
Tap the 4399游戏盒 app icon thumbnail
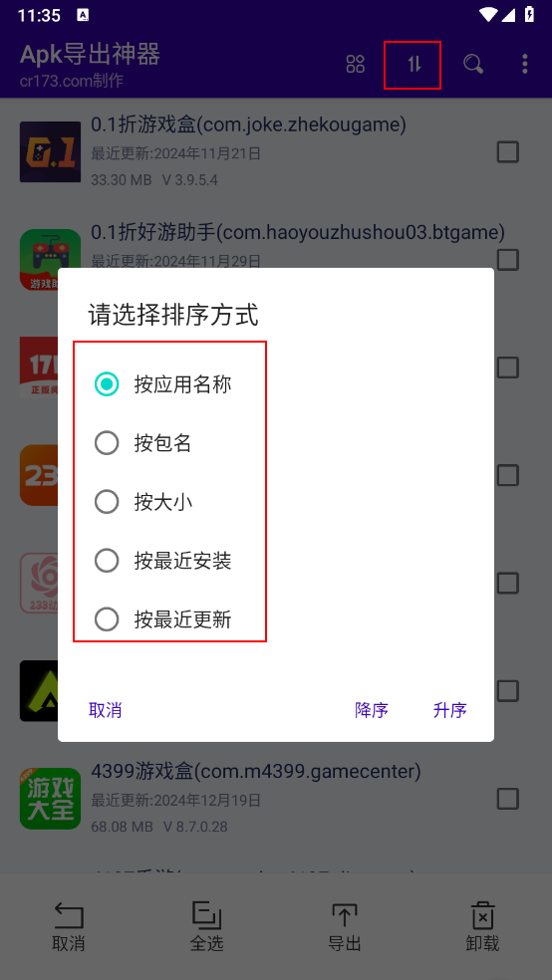50,799
